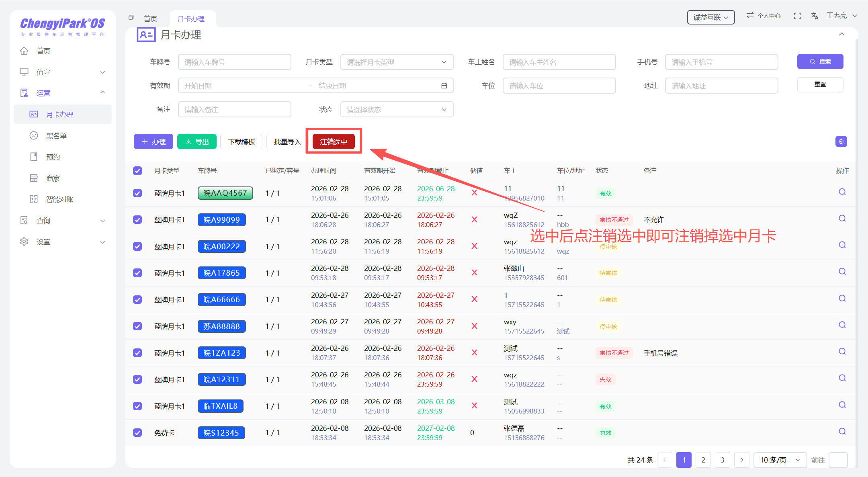This screenshot has height=477, width=868.
Task: Open the 状态 status dropdown filter
Action: 396,110
